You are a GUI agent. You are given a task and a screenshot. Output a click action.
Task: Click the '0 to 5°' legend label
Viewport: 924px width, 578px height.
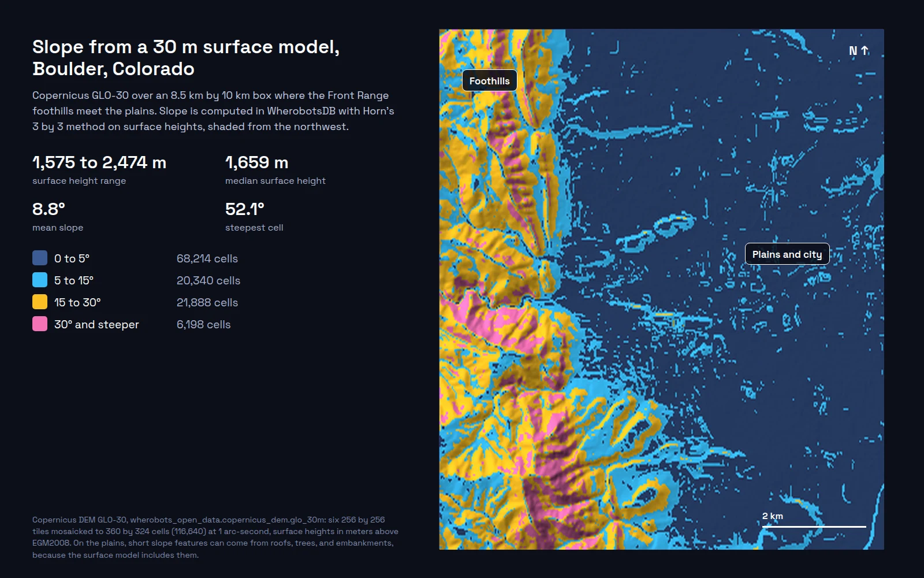(x=72, y=258)
